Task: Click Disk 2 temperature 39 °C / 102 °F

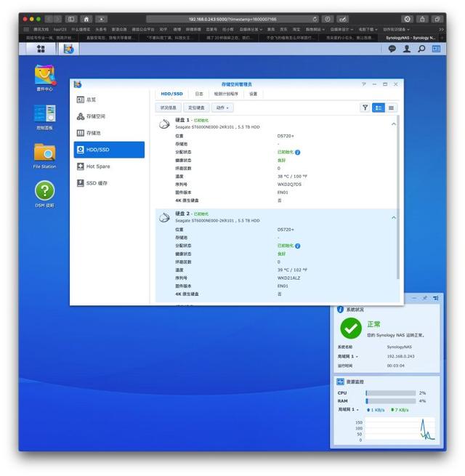Action: (292, 270)
